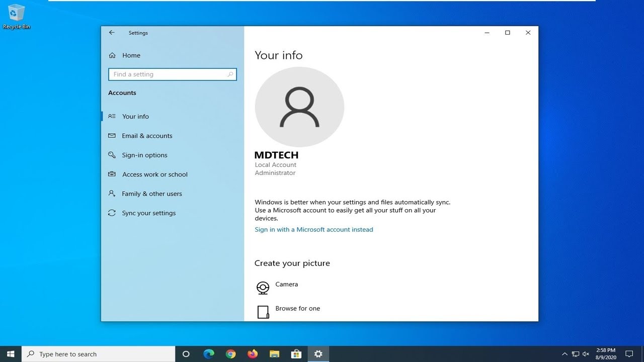Screen dimensions: 644x362
Task: Click the muted volume icon in tray
Action: pyautogui.click(x=586, y=354)
